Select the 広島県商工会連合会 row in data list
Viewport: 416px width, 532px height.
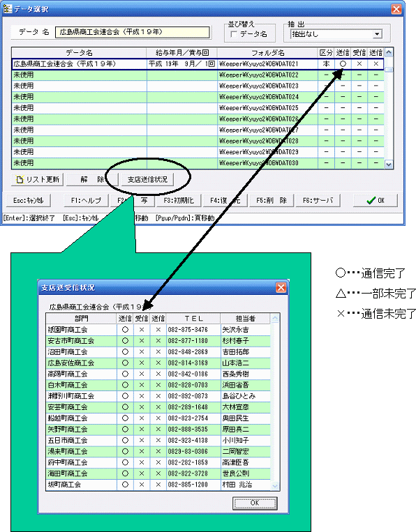pyautogui.click(x=198, y=63)
